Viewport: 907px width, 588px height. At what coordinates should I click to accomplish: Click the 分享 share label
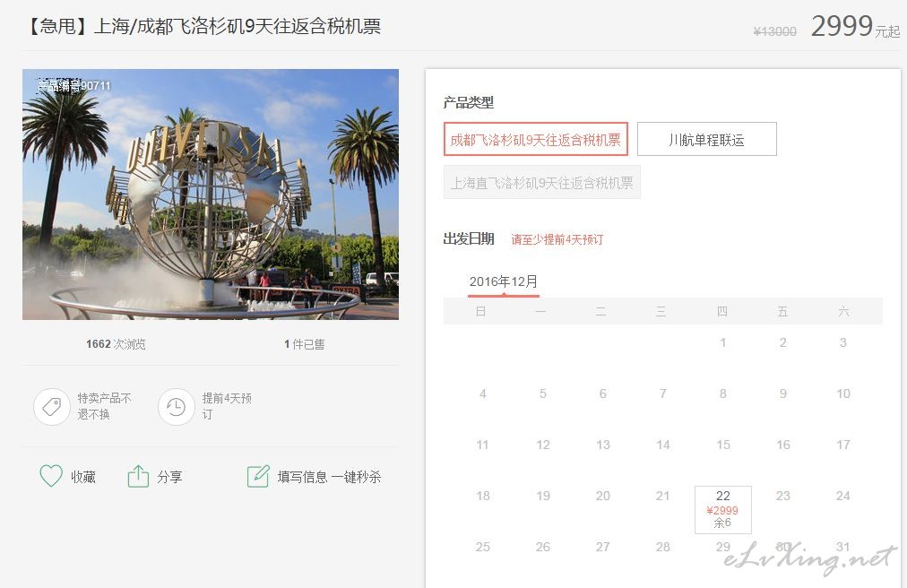tap(169, 477)
